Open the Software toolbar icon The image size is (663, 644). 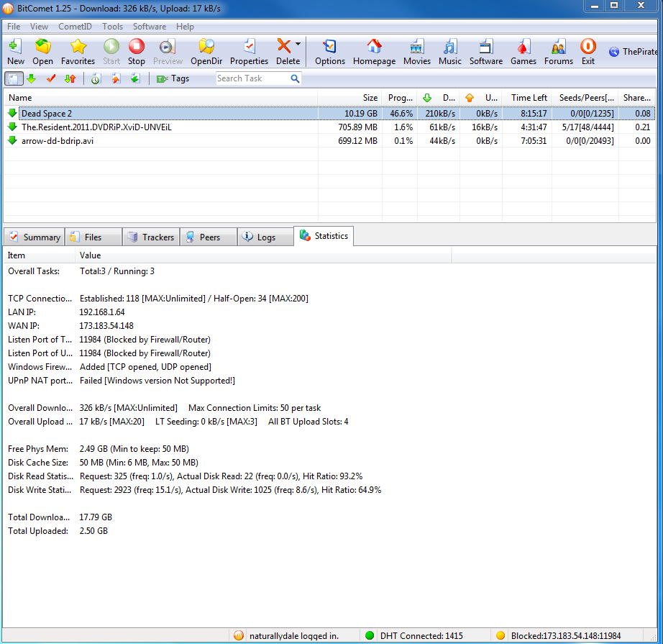(486, 47)
